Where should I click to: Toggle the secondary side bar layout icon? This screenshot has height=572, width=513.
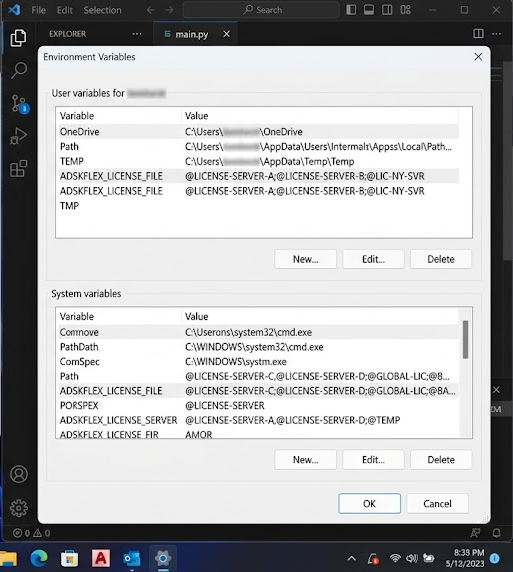(387, 10)
